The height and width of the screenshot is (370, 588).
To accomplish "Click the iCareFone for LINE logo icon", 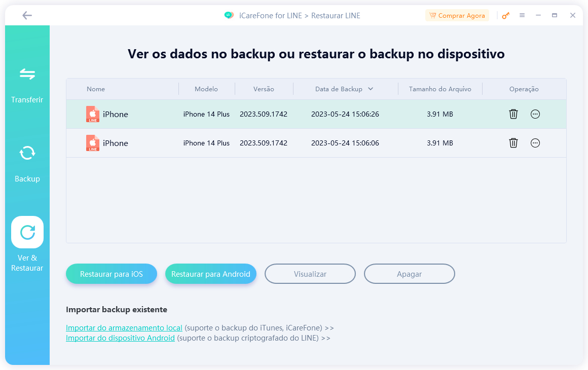I will 229,15.
